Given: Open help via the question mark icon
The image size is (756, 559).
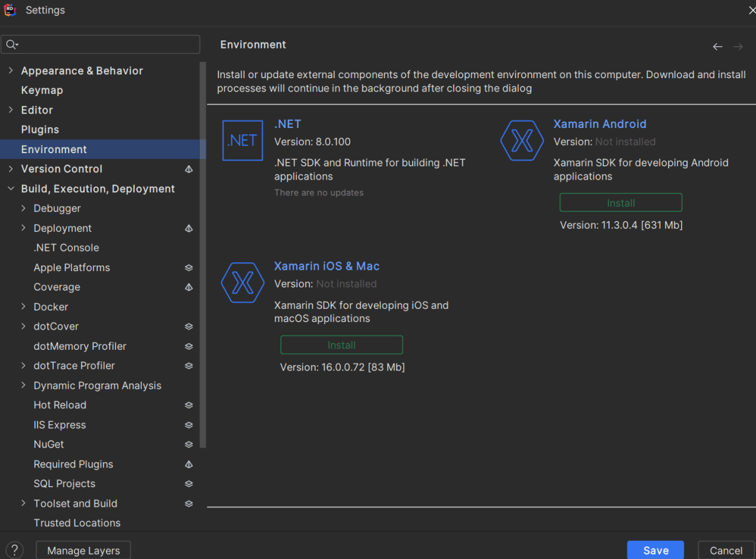Looking at the screenshot, I should tap(15, 550).
